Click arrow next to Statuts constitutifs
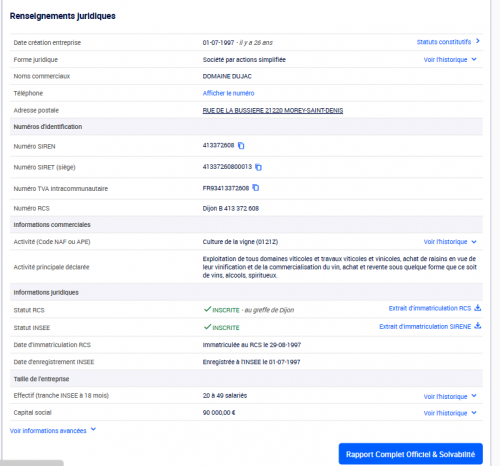Image resolution: width=500 pixels, height=466 pixels. (478, 41)
